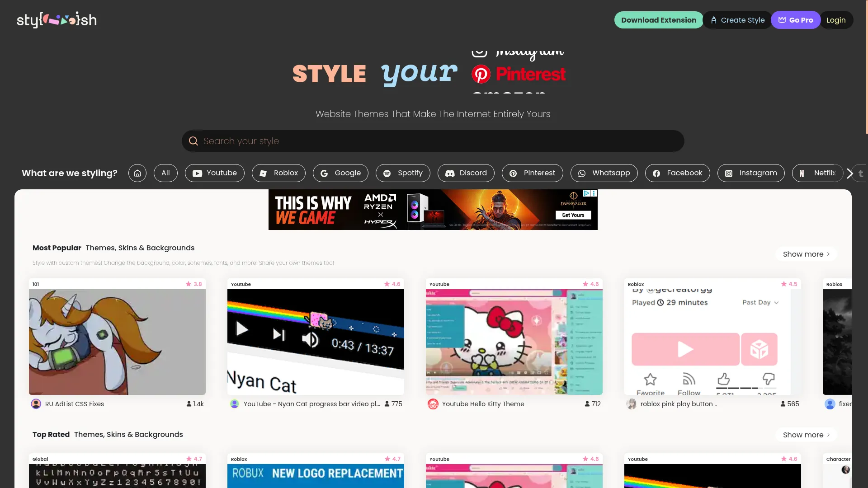The width and height of the screenshot is (868, 488).
Task: Click RU AdList CSS Fixes title
Action: [75, 404]
